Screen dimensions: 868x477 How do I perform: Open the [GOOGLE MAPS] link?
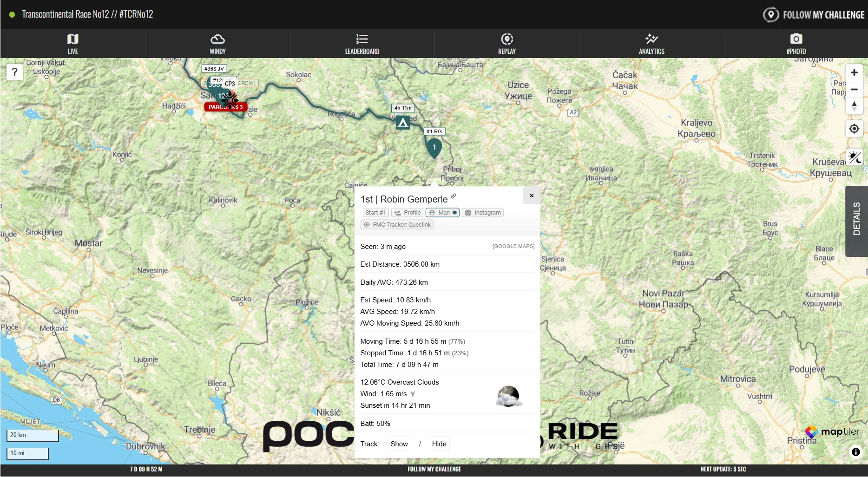point(513,246)
